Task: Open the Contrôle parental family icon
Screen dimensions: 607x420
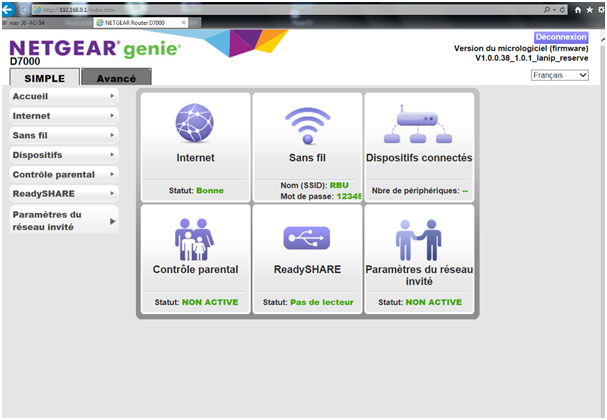Action: pyautogui.click(x=194, y=240)
